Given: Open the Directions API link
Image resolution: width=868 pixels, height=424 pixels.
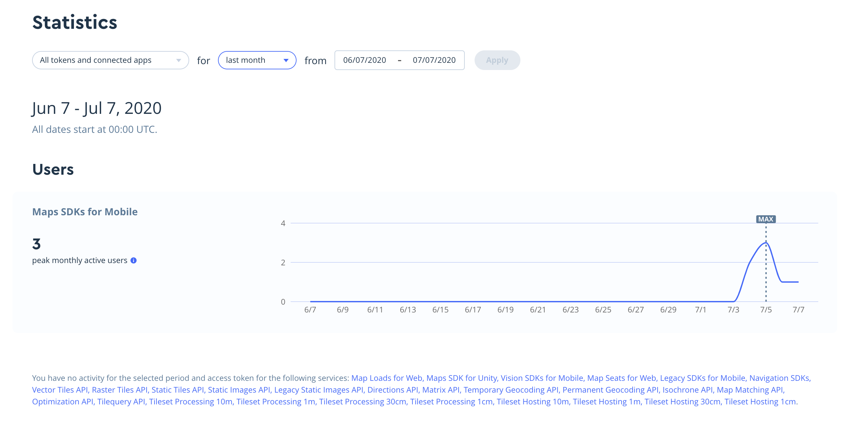Looking at the screenshot, I should tap(393, 390).
